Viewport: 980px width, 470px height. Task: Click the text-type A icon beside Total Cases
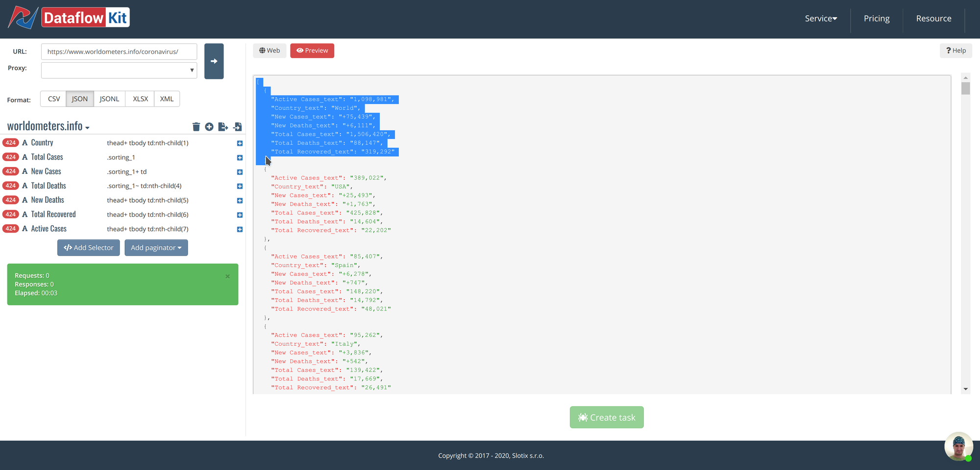[25, 157]
